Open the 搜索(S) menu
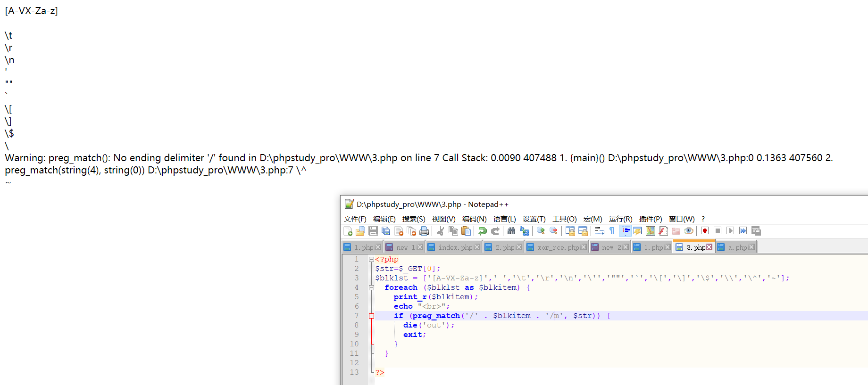The height and width of the screenshot is (385, 868). (x=414, y=219)
